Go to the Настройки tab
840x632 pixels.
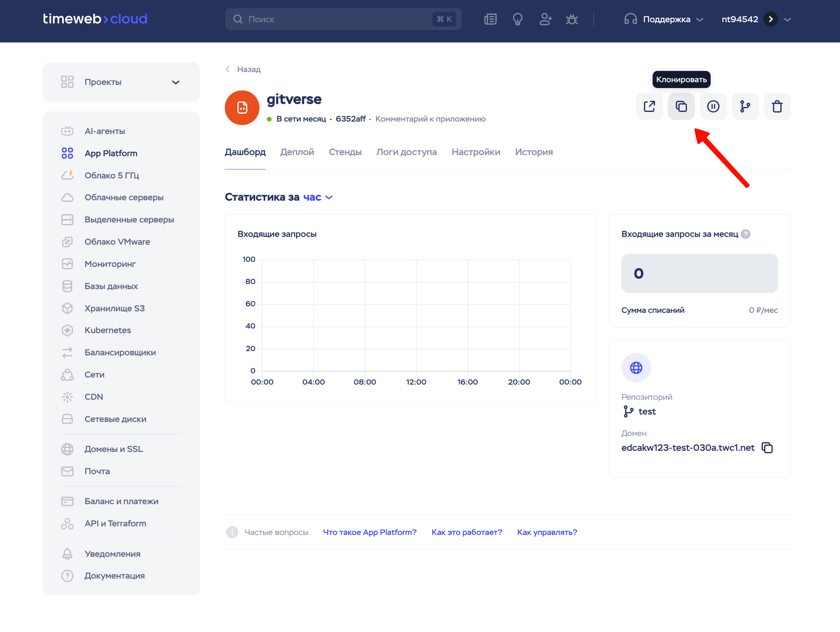[476, 152]
